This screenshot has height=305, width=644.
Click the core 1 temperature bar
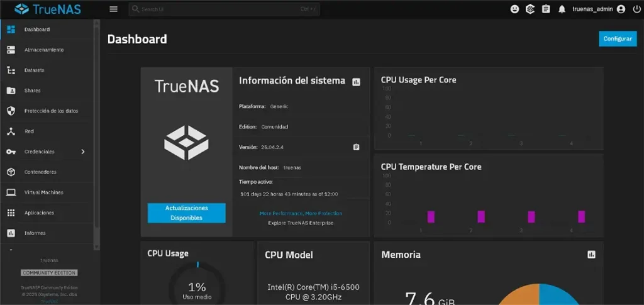pos(431,217)
